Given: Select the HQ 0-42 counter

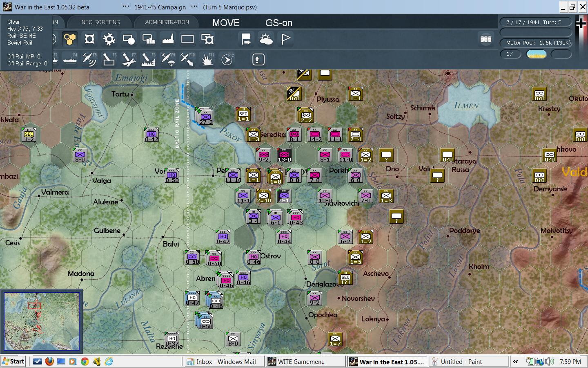Looking at the screenshot, I should [x=151, y=135].
